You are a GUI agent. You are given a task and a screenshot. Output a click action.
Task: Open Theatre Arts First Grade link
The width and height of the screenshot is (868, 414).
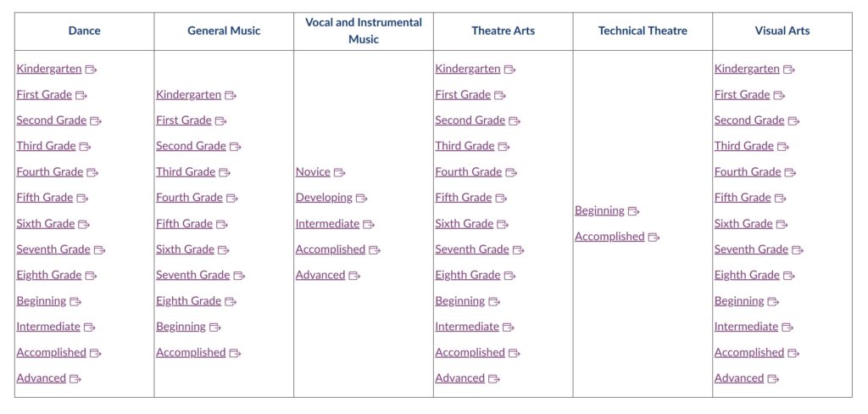[463, 95]
